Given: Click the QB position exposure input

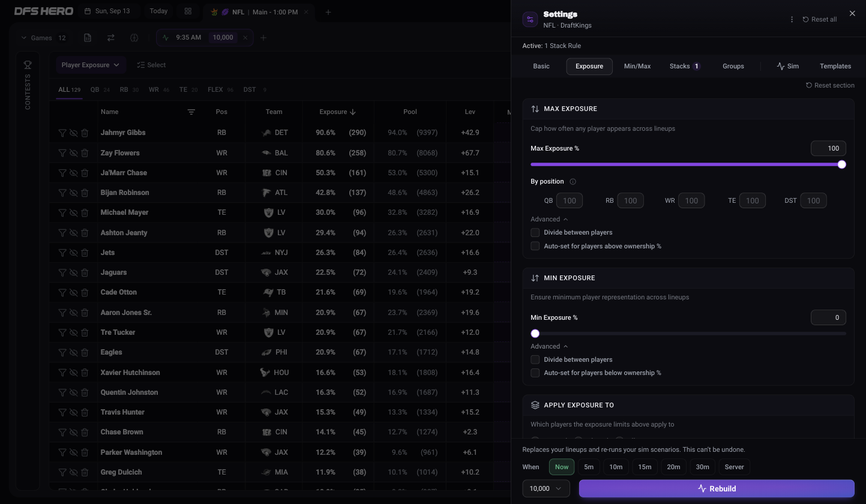Looking at the screenshot, I should click(570, 200).
